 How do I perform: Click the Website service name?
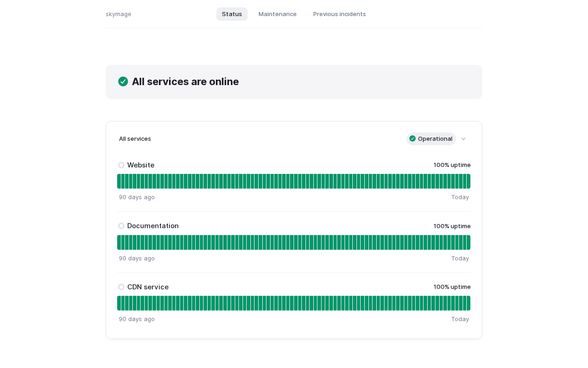(x=141, y=165)
